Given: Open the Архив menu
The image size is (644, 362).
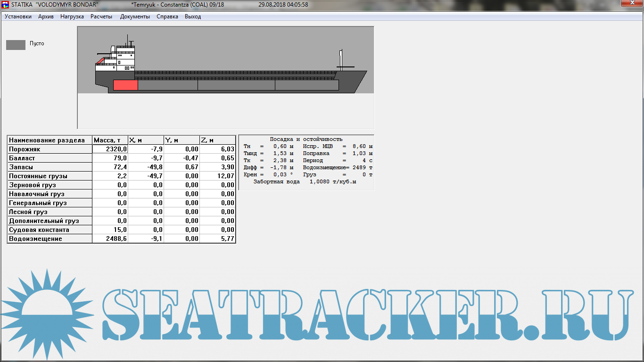Looking at the screenshot, I should click(x=46, y=16).
